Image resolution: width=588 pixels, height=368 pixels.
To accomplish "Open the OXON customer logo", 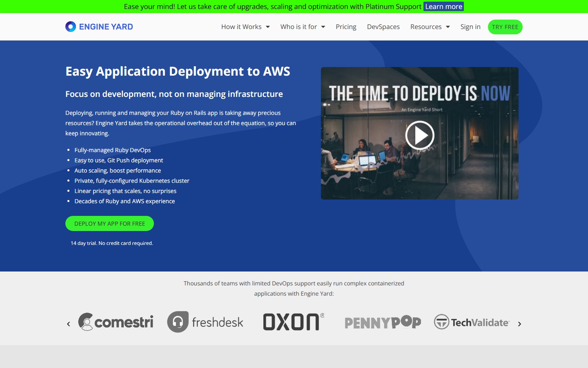I will (x=294, y=322).
